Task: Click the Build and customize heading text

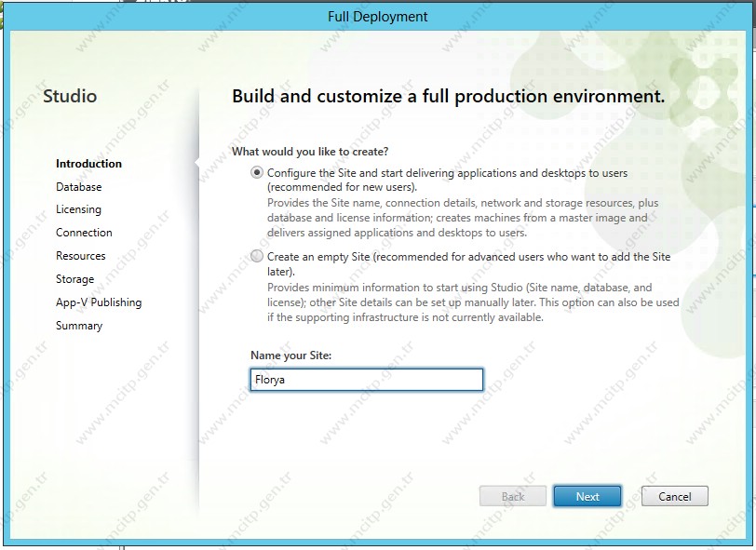Action: pos(449,97)
